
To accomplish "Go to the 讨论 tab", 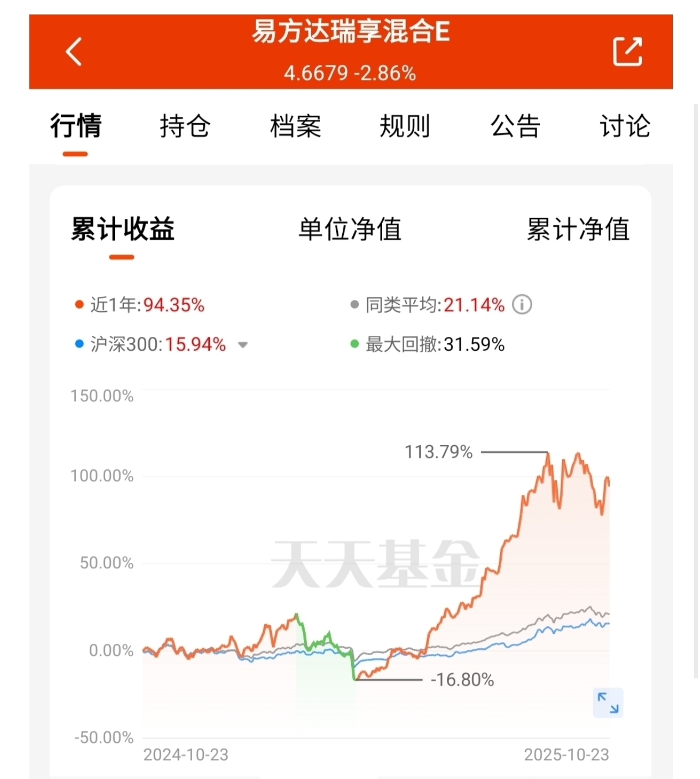I will 625,126.
